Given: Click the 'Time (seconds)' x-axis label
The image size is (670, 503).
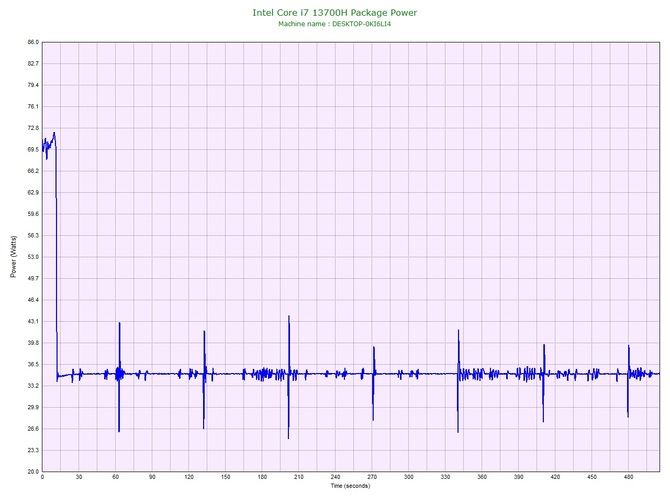Looking at the screenshot, I should click(x=350, y=486).
